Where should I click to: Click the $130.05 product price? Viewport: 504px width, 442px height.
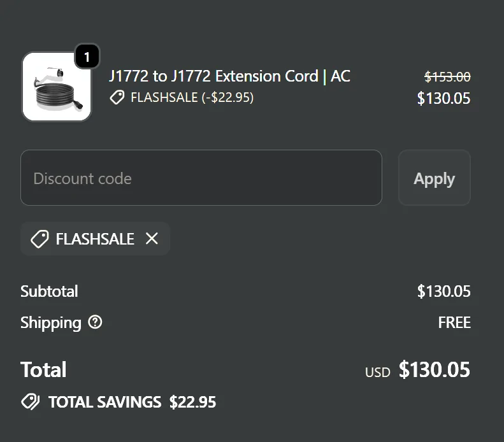pos(443,98)
